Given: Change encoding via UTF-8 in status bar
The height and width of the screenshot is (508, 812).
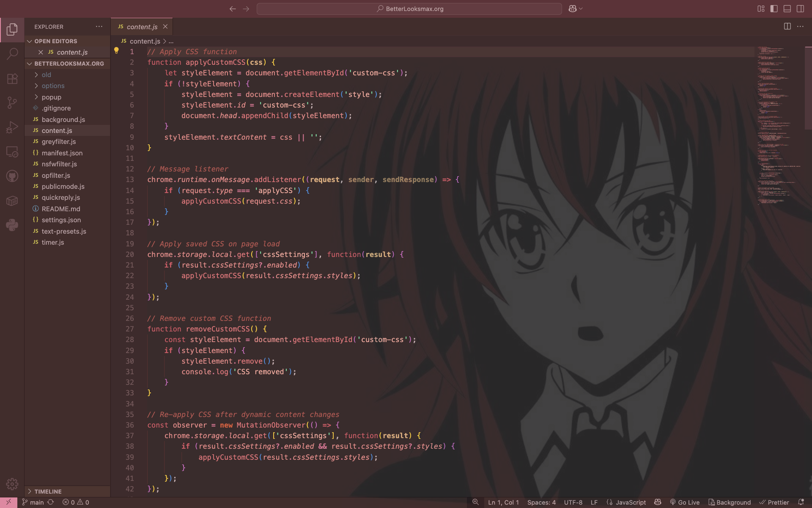Looking at the screenshot, I should click(573, 502).
